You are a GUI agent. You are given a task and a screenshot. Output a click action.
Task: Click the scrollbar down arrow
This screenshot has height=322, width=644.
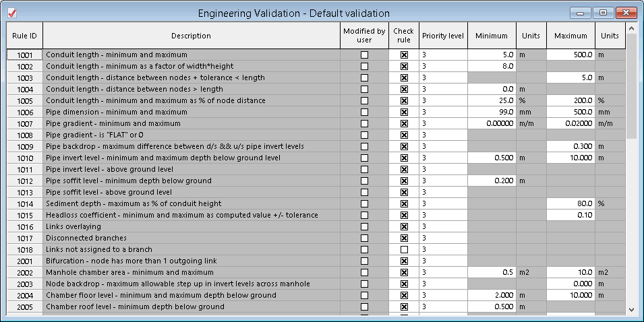pyautogui.click(x=632, y=309)
